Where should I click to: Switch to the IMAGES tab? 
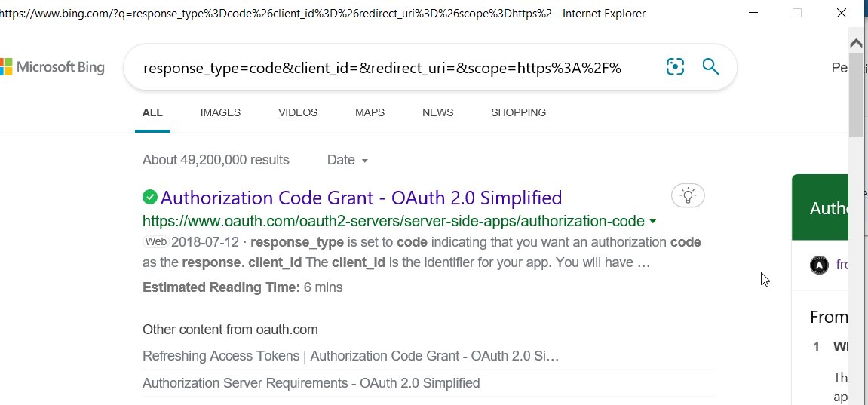[x=220, y=113]
